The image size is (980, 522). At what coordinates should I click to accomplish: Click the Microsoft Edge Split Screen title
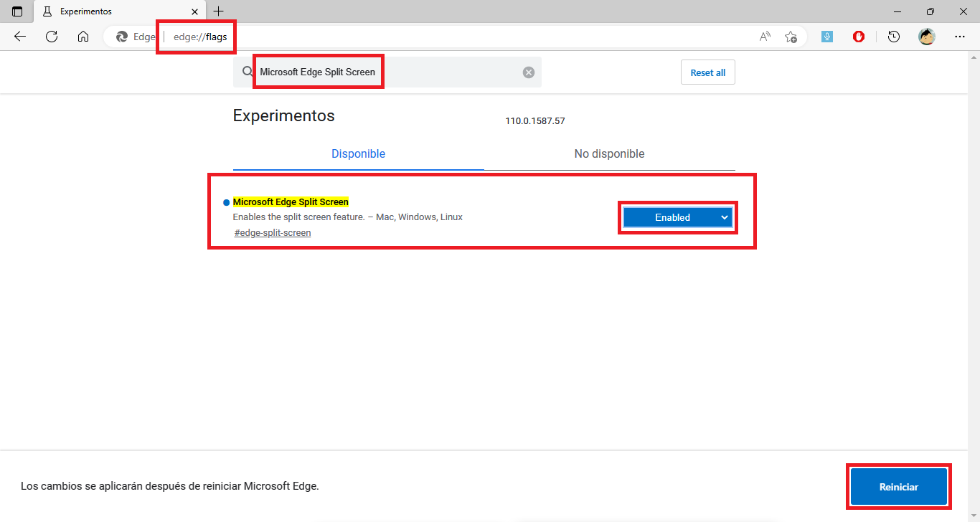(291, 202)
